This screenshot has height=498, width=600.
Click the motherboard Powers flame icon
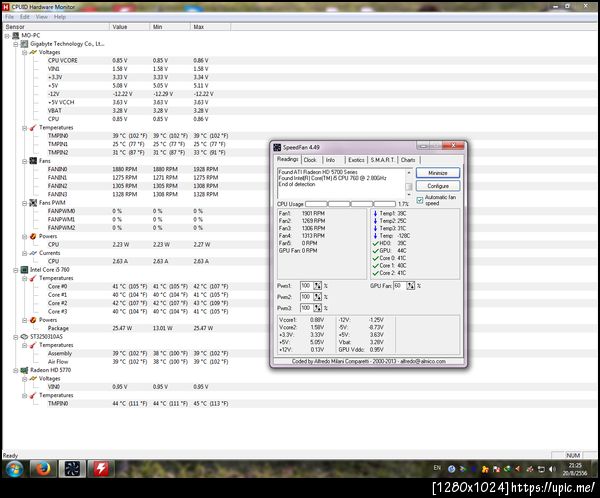(33, 236)
